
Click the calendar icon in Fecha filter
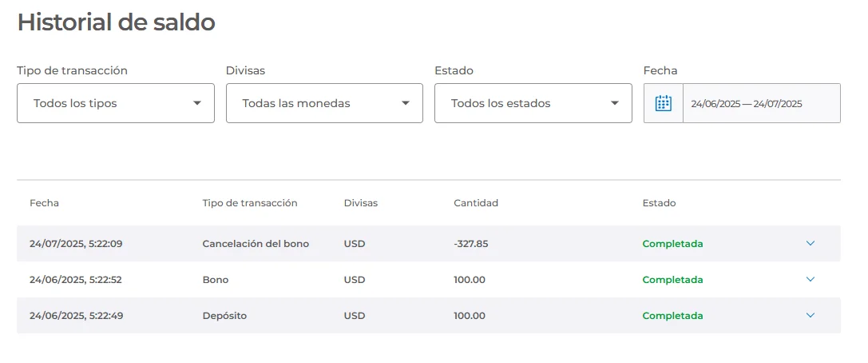tap(663, 103)
